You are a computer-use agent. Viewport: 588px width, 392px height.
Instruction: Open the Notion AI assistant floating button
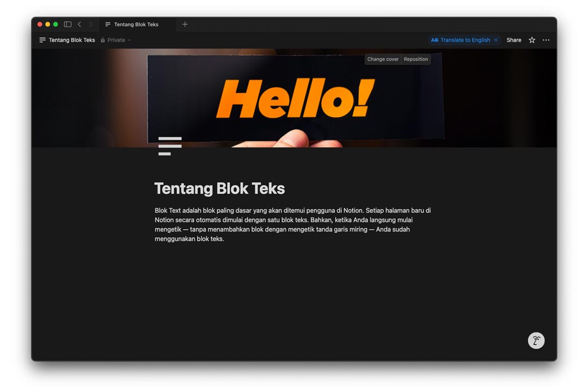pos(536,340)
